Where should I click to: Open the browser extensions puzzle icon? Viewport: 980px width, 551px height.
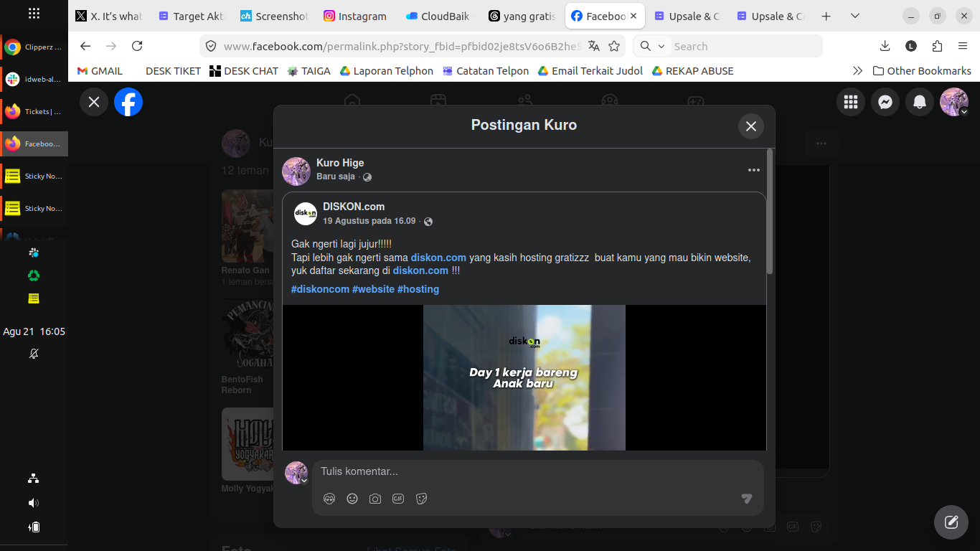937,46
